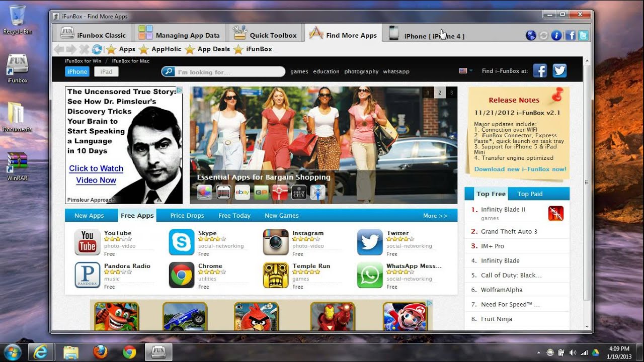Open the Skype app icon
Screen dimensions: 644x362
(182, 242)
